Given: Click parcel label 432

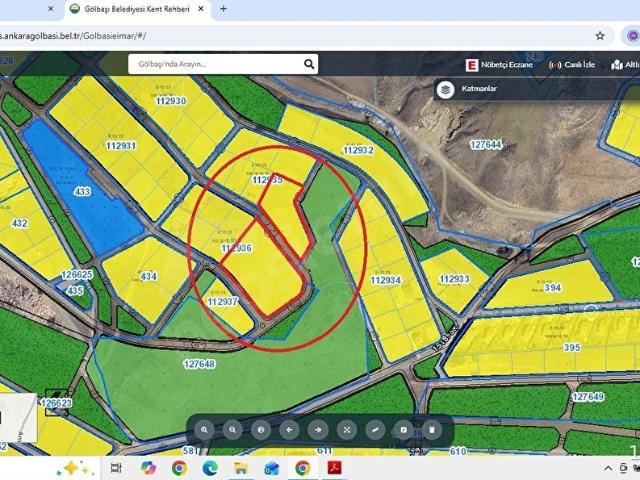Looking at the screenshot, I should coord(20,223).
